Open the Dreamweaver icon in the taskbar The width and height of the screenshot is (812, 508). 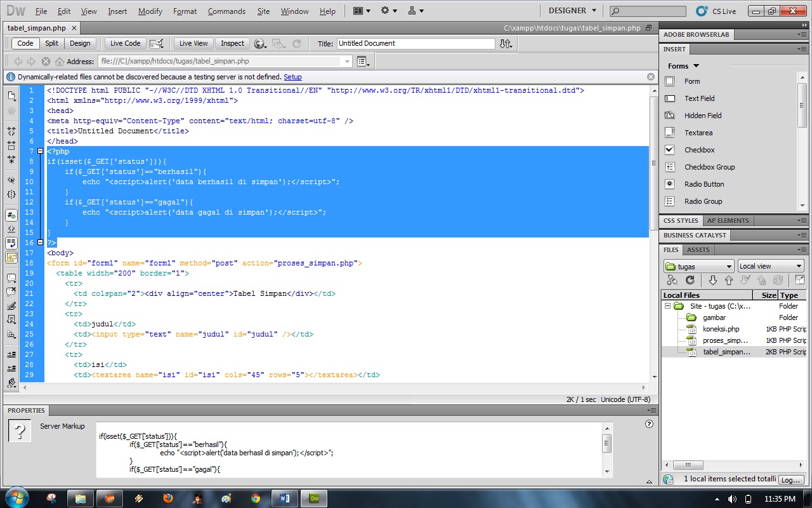313,498
